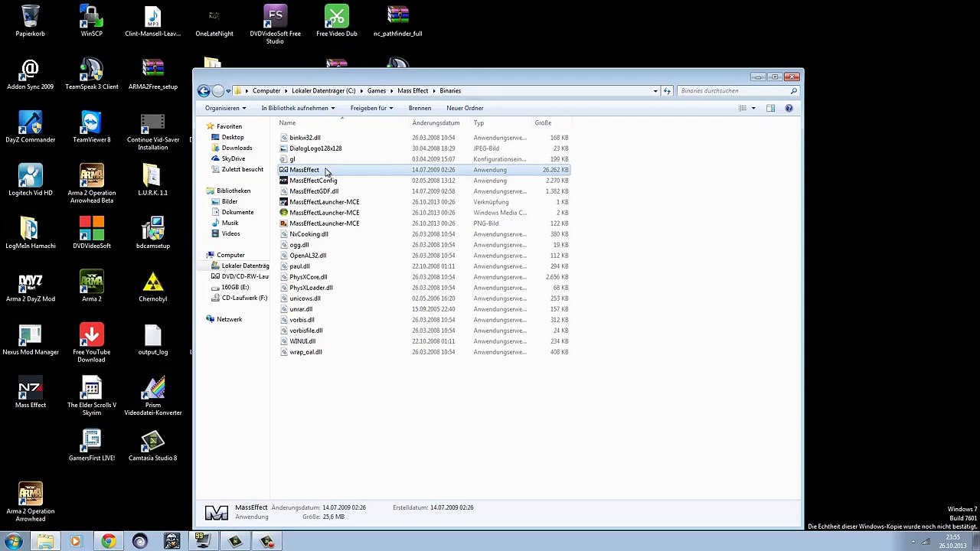Select the Free YouTube Download icon
980x551 pixels.
tap(91, 343)
